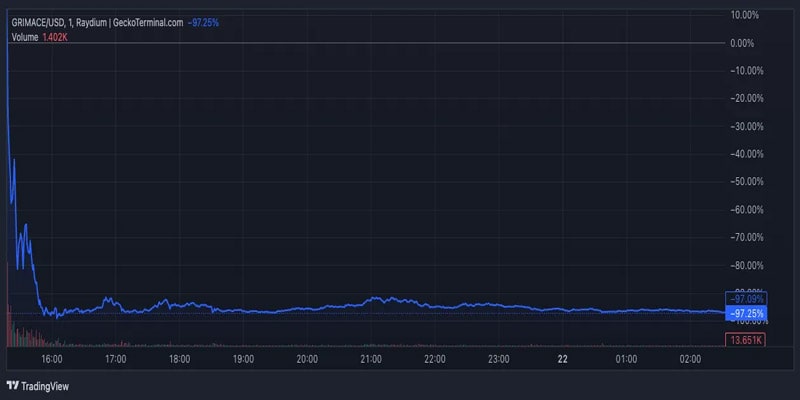The image size is (800, 400).
Task: Click the GRIMACE/USD chart title
Action: tap(97, 23)
